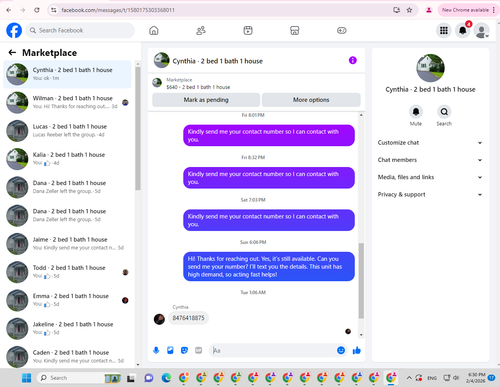500x387 pixels.
Task: Open Caden conversation
Action: (68, 357)
